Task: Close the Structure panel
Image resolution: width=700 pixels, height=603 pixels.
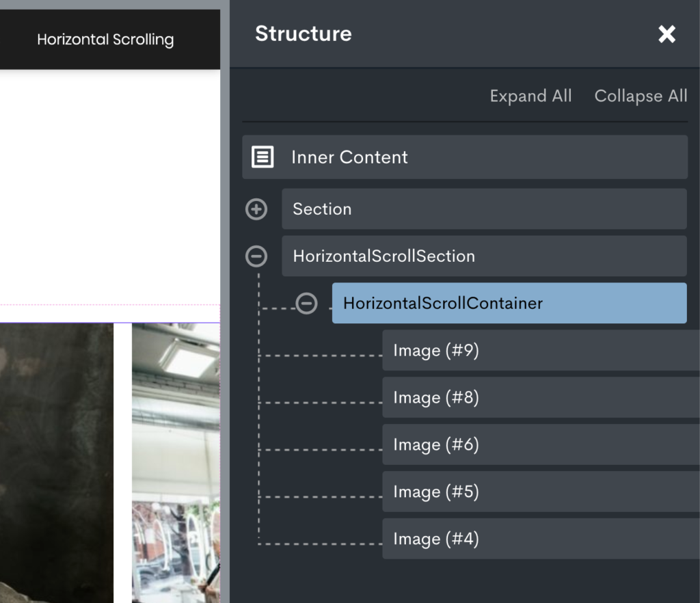Action: 667,34
